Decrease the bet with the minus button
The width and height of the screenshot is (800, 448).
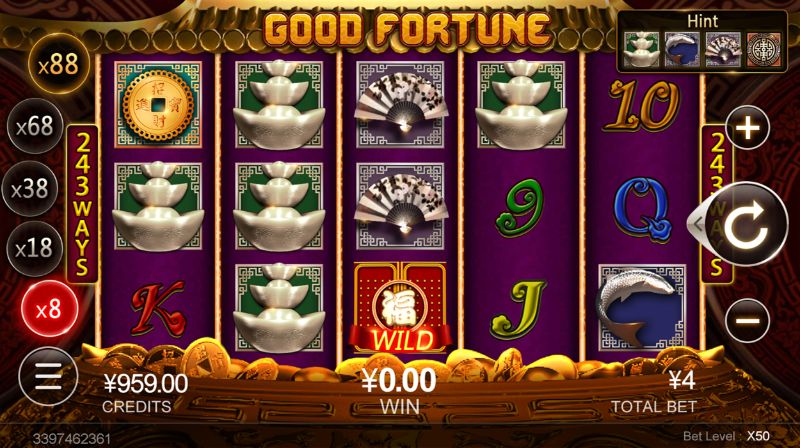click(748, 320)
